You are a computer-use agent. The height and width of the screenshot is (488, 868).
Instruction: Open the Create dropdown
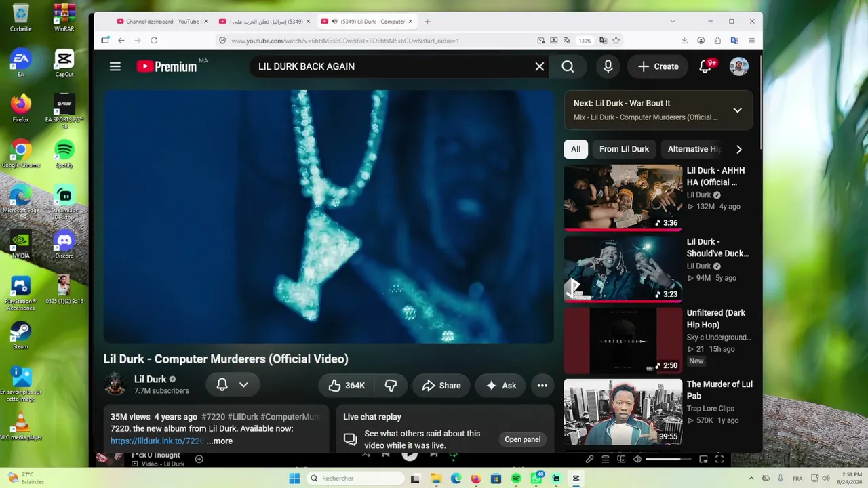pos(658,66)
